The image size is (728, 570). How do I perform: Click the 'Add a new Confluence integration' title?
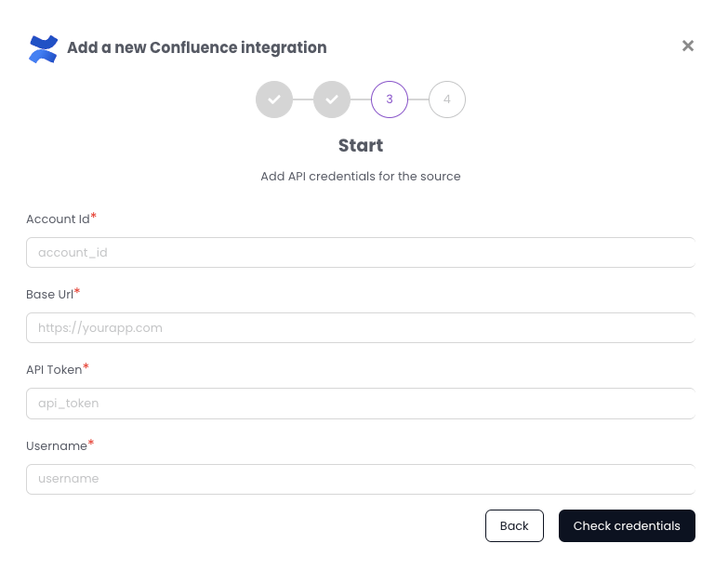197,47
